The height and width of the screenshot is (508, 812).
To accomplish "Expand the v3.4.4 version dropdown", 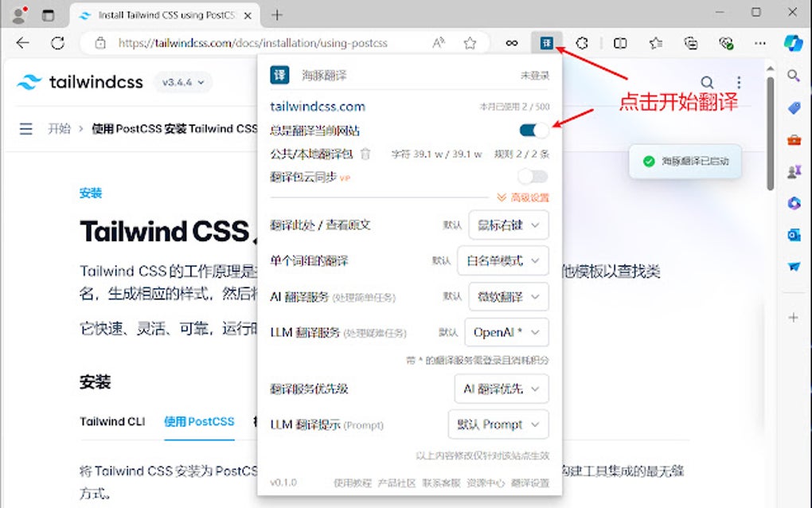I will tap(183, 82).
